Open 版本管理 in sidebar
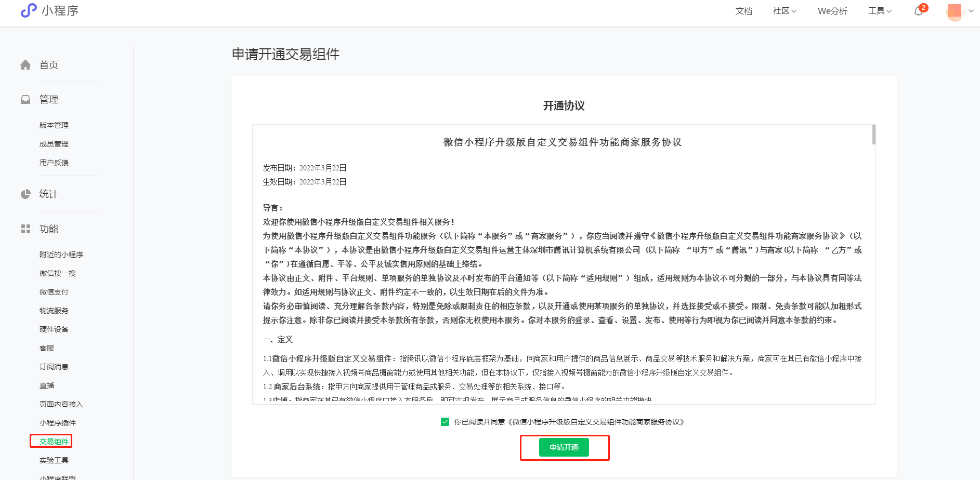 [54, 125]
